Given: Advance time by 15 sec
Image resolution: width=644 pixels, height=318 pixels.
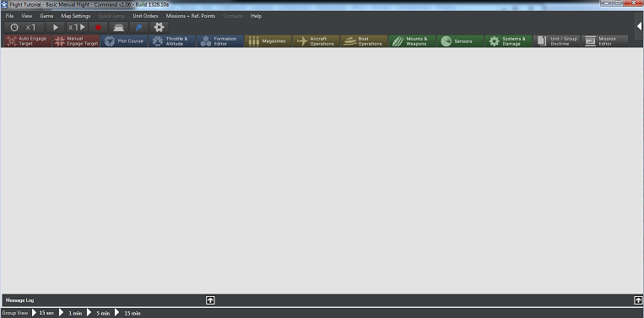Looking at the screenshot, I should pos(43,313).
